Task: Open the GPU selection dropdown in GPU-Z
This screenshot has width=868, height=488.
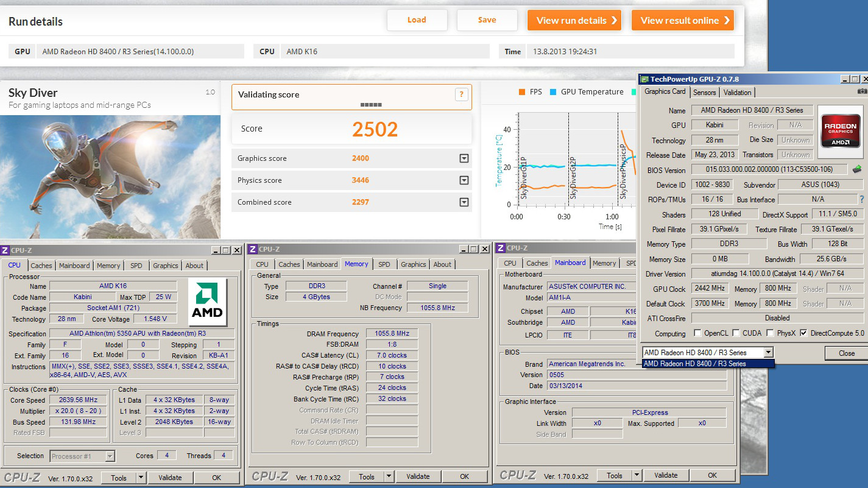Action: [769, 352]
